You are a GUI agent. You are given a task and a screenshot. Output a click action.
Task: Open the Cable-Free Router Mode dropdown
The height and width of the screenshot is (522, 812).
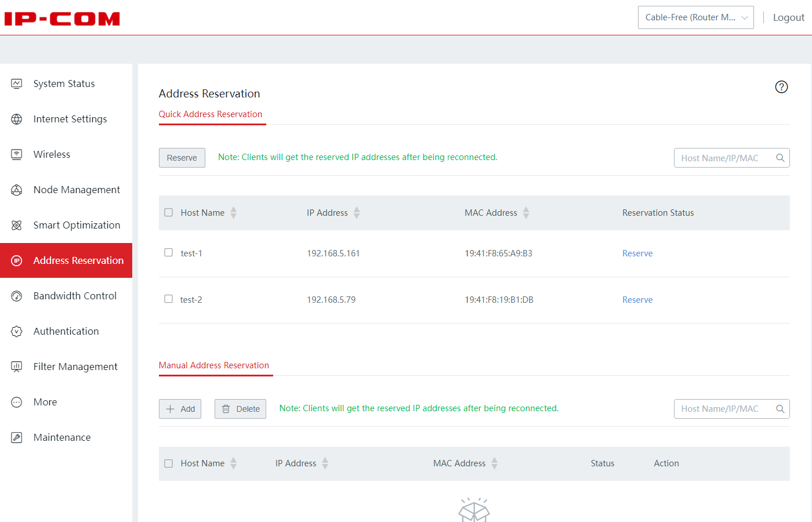click(x=695, y=17)
